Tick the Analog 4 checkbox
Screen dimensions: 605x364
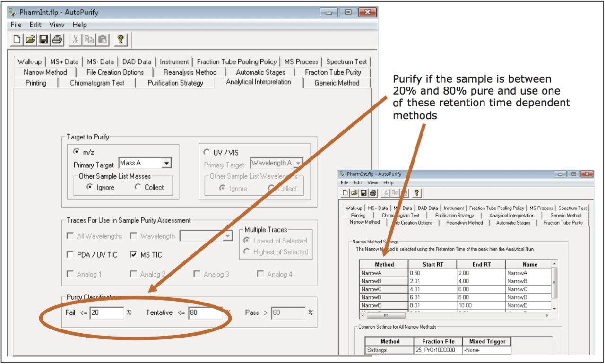pyautogui.click(x=259, y=274)
